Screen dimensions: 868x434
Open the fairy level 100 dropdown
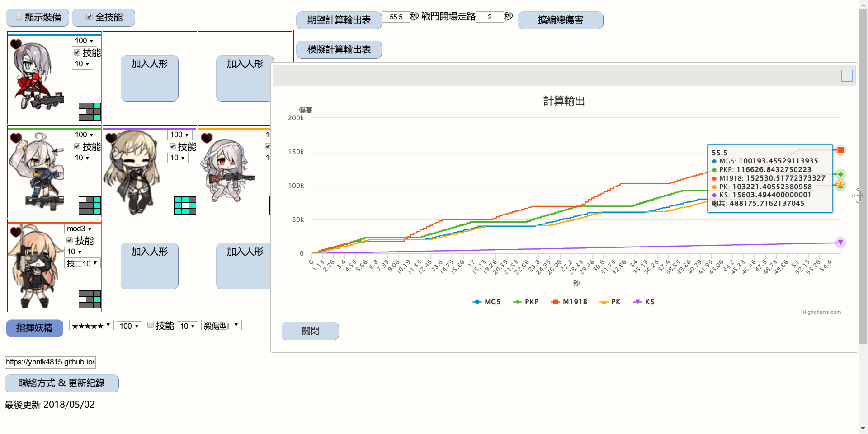(x=129, y=326)
